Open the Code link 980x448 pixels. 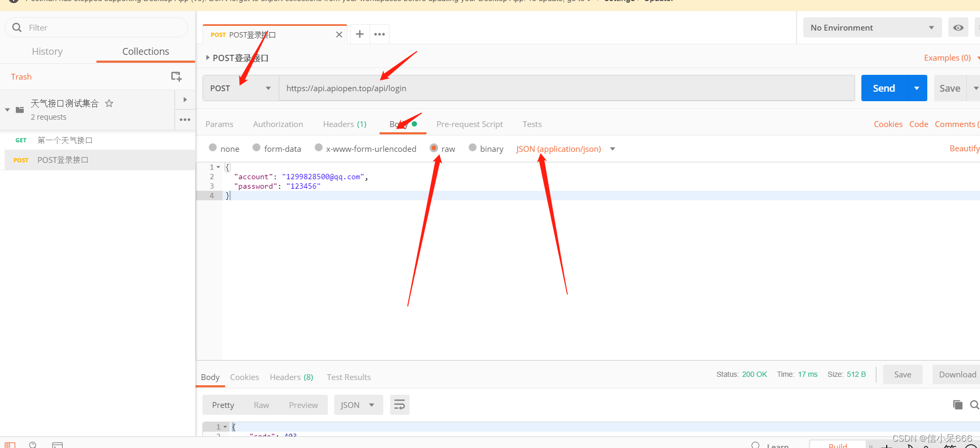click(x=919, y=124)
